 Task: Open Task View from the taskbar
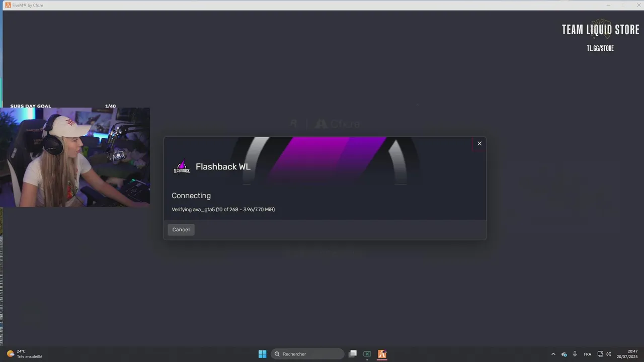(x=353, y=354)
